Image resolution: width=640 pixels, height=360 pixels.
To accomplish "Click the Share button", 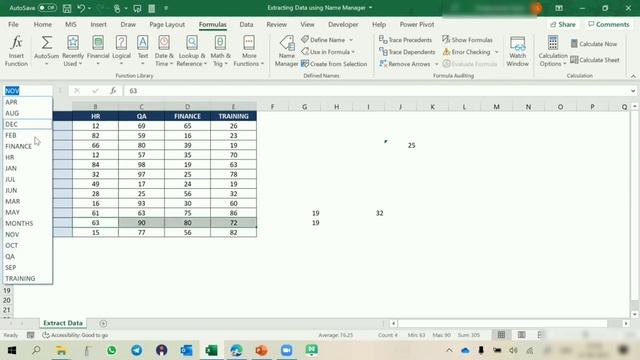I will click(x=563, y=24).
